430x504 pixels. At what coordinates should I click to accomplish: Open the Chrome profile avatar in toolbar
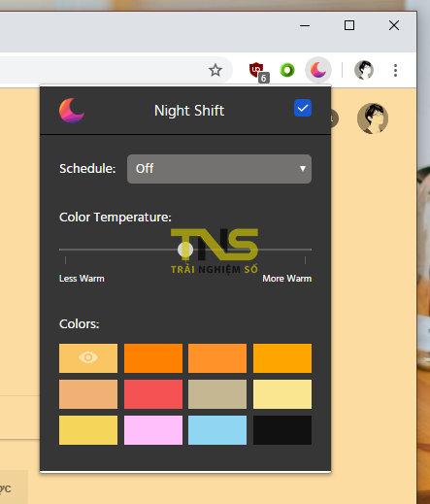(x=364, y=70)
